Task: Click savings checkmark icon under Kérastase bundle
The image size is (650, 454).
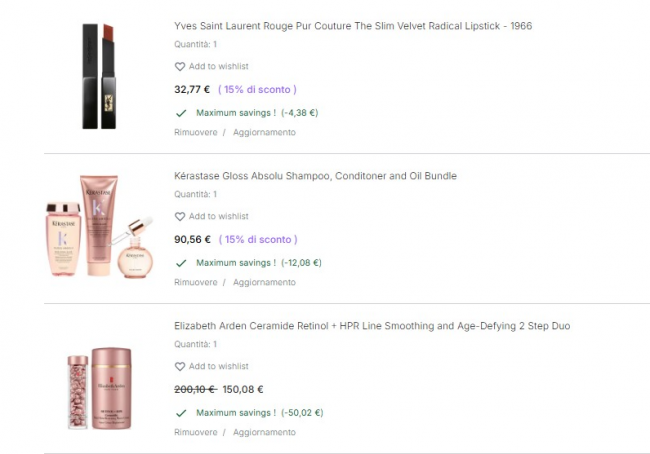Action: tap(181, 263)
